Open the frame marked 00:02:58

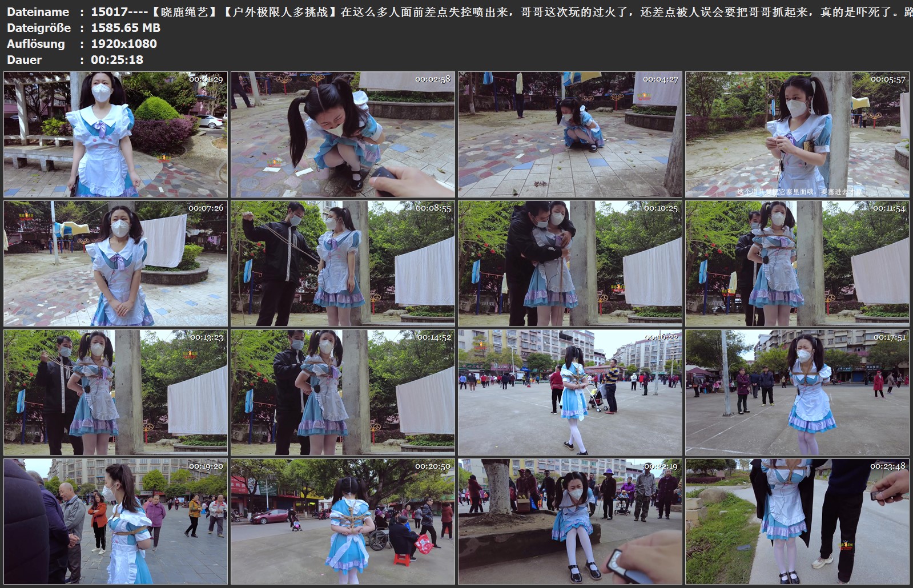pos(343,134)
